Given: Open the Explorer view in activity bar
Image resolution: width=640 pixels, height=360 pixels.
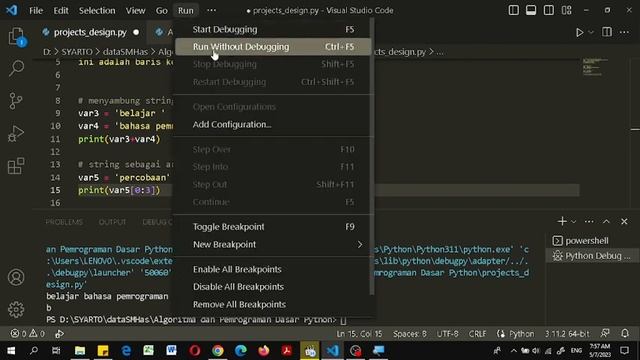Looking at the screenshot, I should [16, 36].
